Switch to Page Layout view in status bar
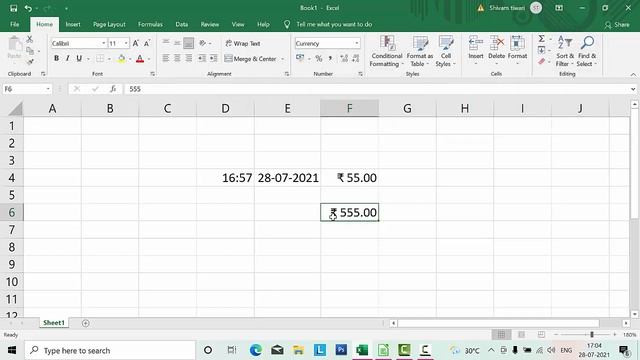640x360 pixels. click(521, 335)
